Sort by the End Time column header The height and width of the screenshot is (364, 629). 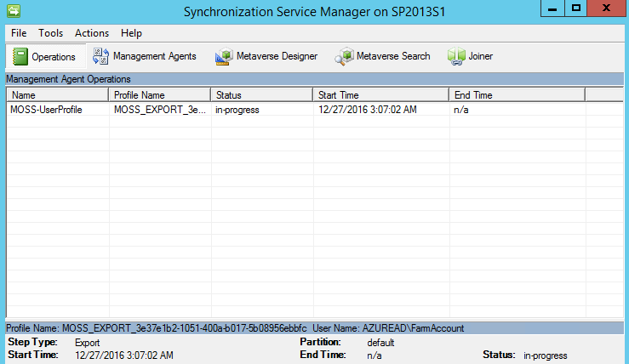pyautogui.click(x=517, y=95)
